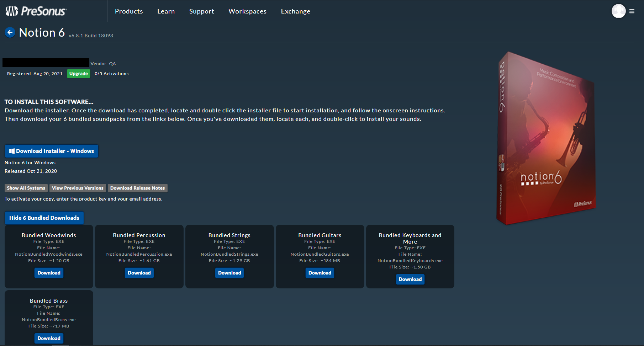The width and height of the screenshot is (644, 346).
Task: Select NotionBundledWoodwinds.exe file name
Action: (49, 254)
